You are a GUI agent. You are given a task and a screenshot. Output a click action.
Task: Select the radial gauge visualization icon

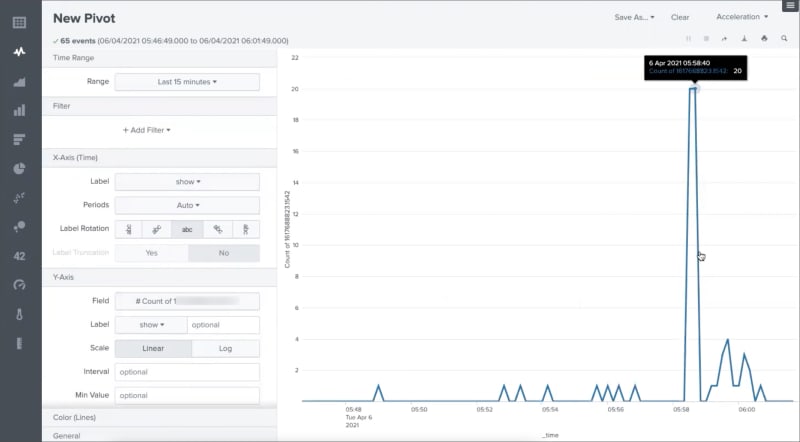(x=19, y=285)
